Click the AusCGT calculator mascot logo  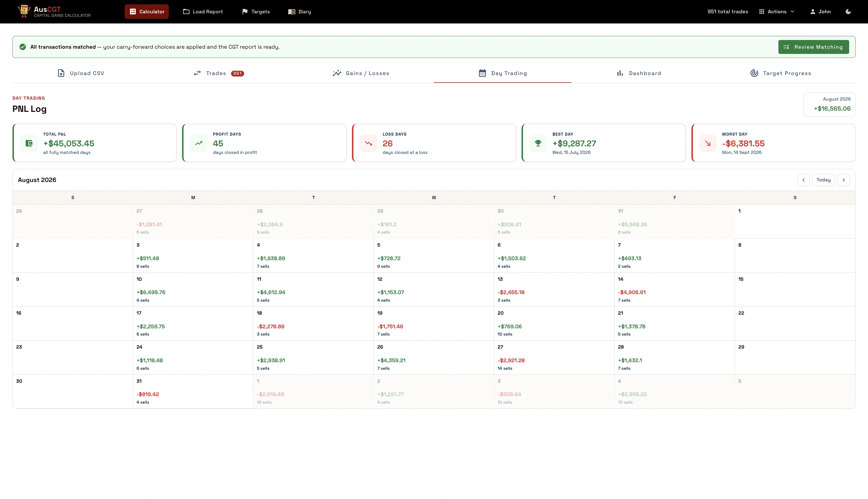tap(24, 11)
